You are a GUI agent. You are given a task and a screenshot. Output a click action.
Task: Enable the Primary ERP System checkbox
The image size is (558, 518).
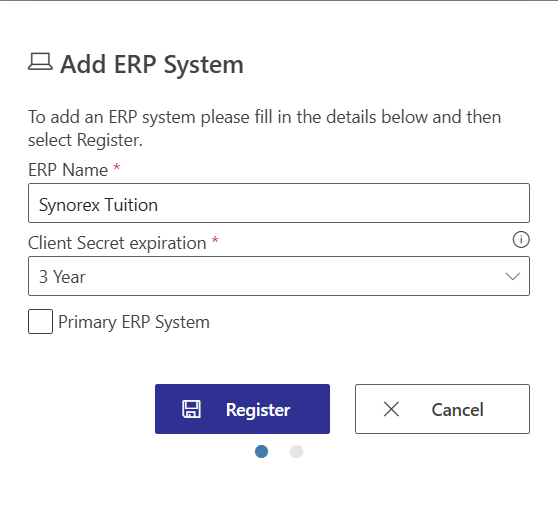[41, 322]
